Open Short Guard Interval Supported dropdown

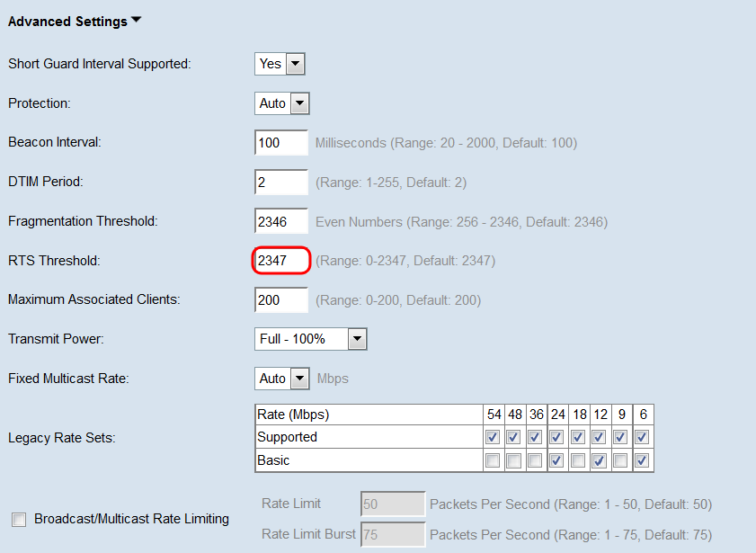tap(280, 64)
